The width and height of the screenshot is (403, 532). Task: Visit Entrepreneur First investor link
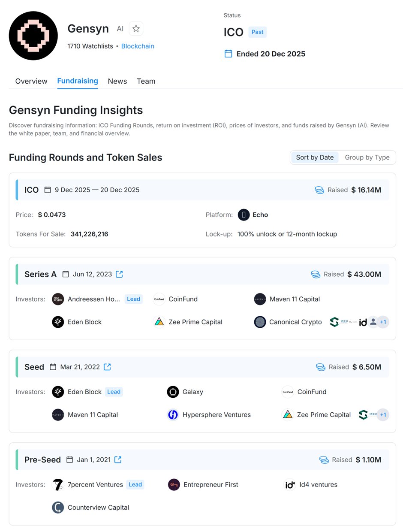(211, 484)
